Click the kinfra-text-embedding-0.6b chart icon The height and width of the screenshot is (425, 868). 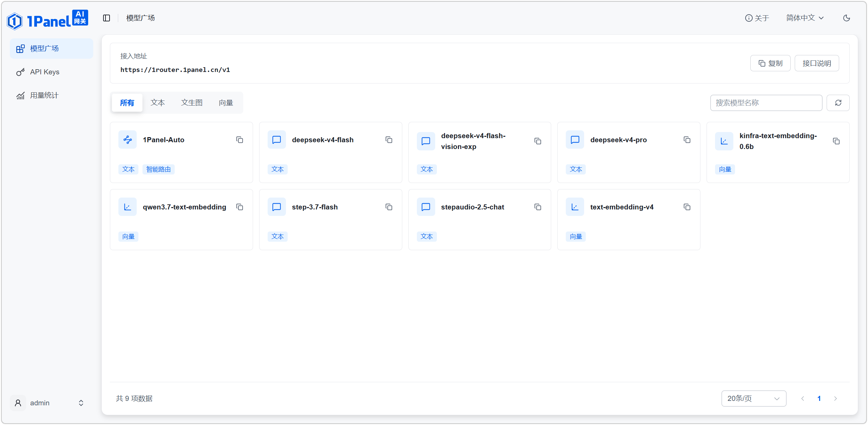[x=724, y=141]
